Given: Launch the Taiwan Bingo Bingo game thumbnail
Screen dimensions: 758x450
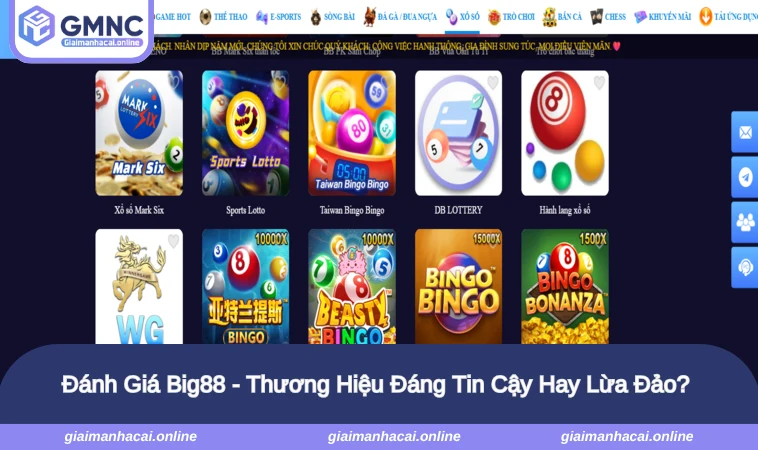Looking at the screenshot, I should pyautogui.click(x=352, y=133).
